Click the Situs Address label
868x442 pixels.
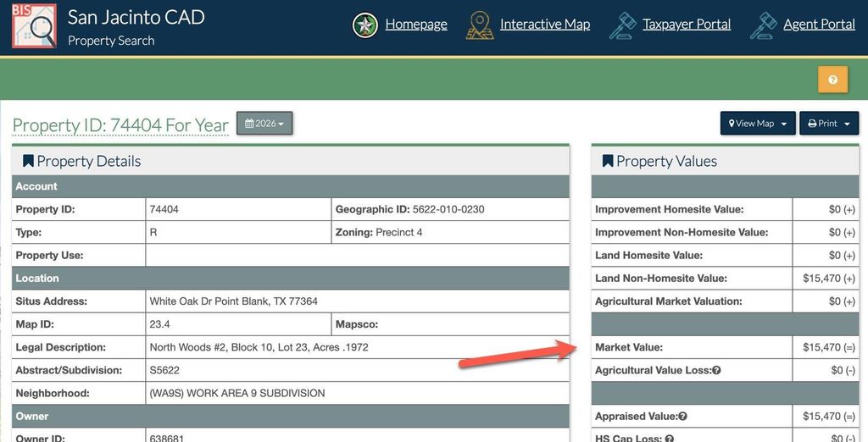(x=52, y=301)
